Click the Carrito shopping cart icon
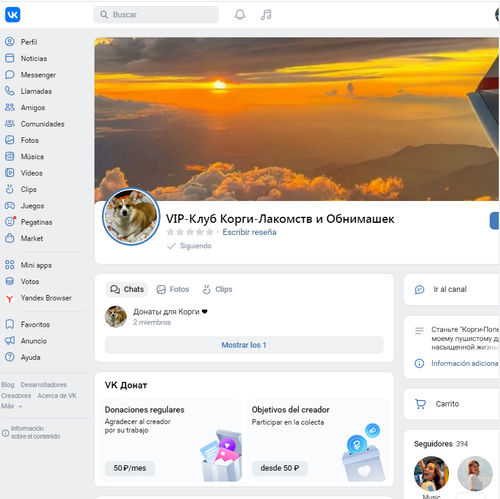 point(420,404)
